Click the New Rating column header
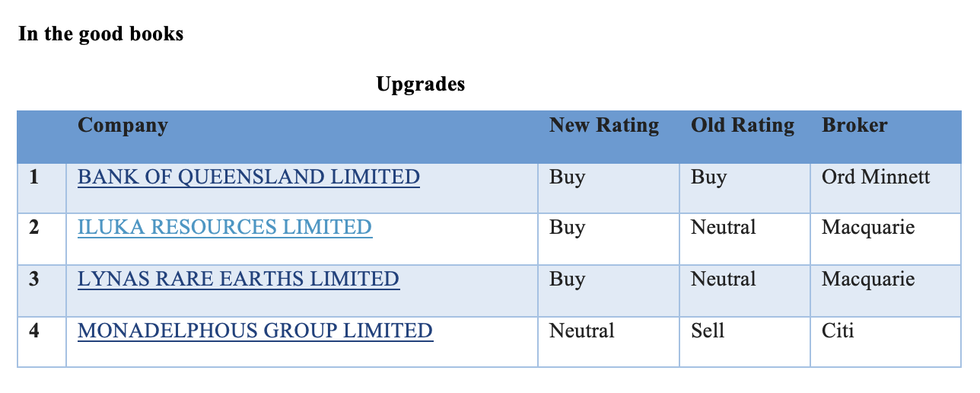 604,126
